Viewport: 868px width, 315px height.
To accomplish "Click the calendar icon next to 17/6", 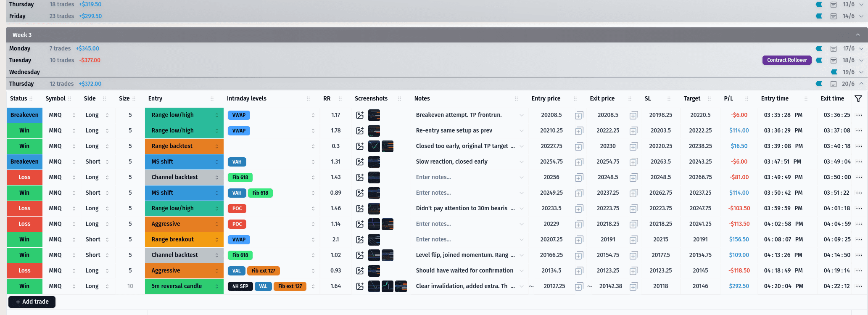I will click(x=833, y=49).
